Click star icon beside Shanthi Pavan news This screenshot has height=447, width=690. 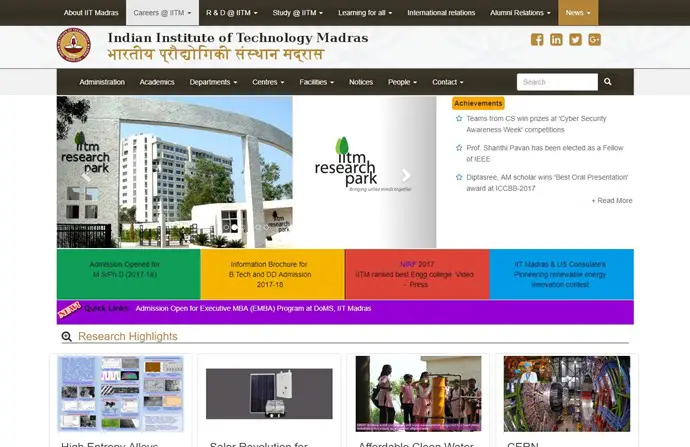tap(459, 148)
